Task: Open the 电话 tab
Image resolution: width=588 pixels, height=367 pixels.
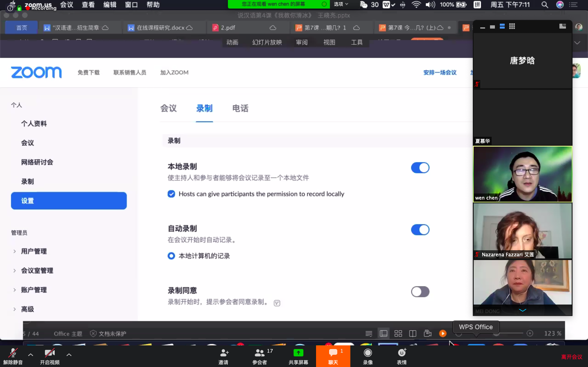Action: [240, 109]
